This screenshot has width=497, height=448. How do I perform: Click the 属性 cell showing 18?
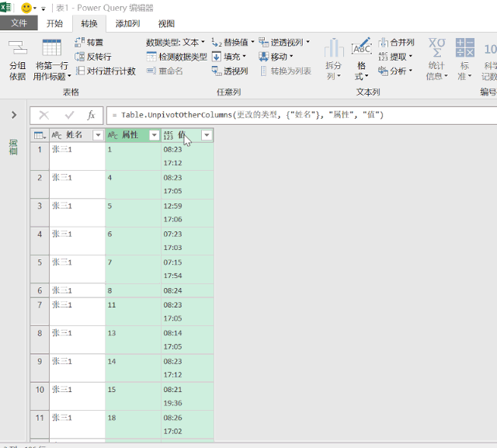pyautogui.click(x=133, y=425)
